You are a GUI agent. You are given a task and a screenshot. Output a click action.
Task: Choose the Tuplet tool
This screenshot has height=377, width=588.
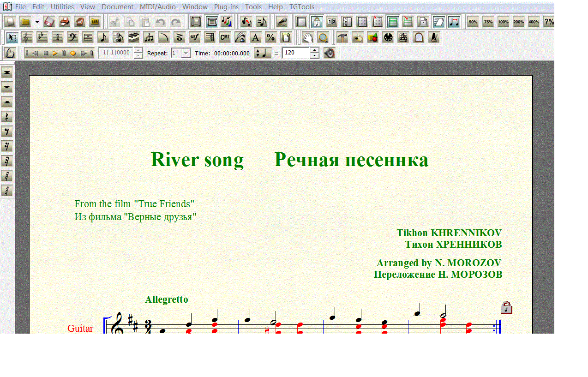pyautogui.click(x=149, y=37)
